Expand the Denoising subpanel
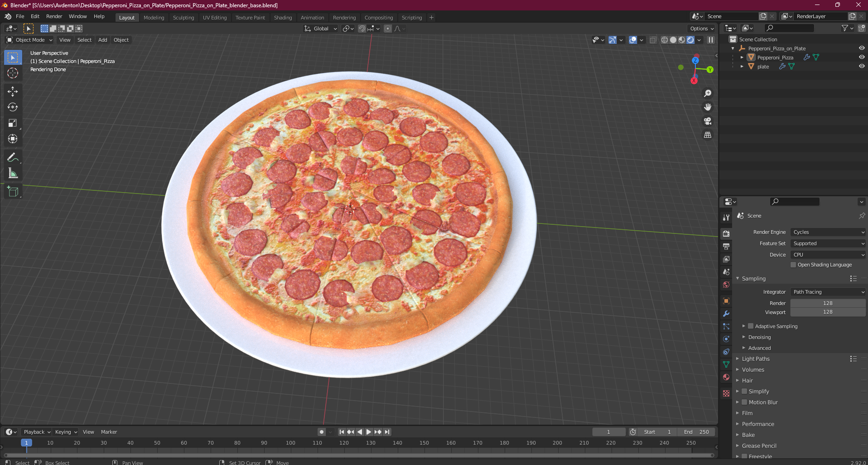Viewport: 868px width, 465px height. 759,337
